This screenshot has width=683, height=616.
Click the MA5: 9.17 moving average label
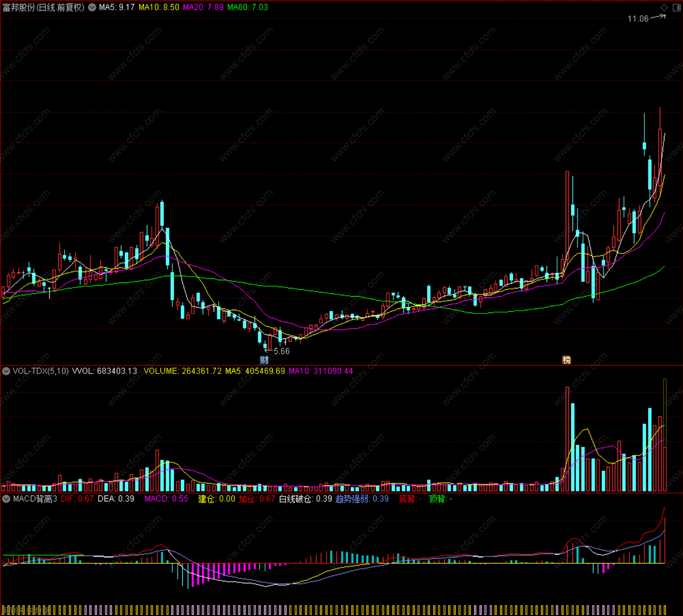click(117, 7)
